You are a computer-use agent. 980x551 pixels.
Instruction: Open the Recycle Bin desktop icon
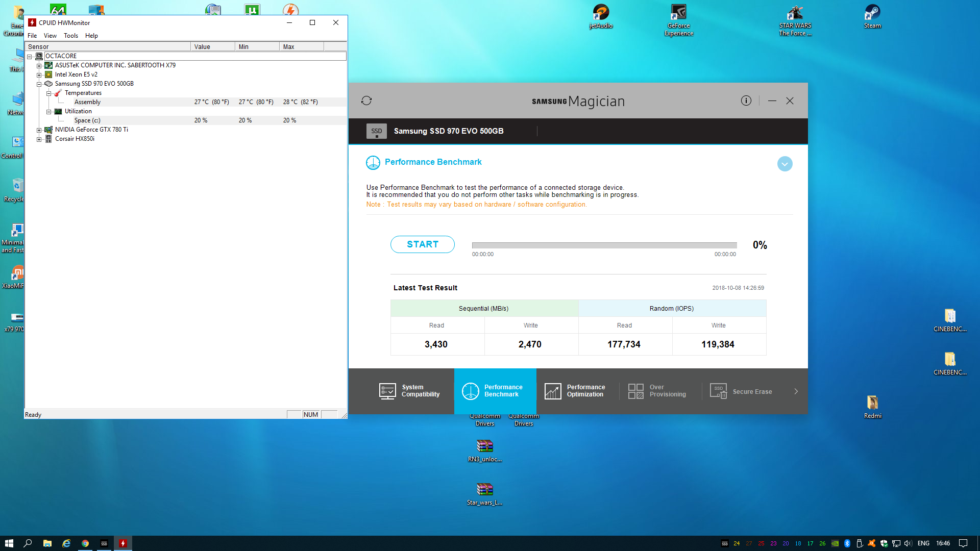pos(14,190)
